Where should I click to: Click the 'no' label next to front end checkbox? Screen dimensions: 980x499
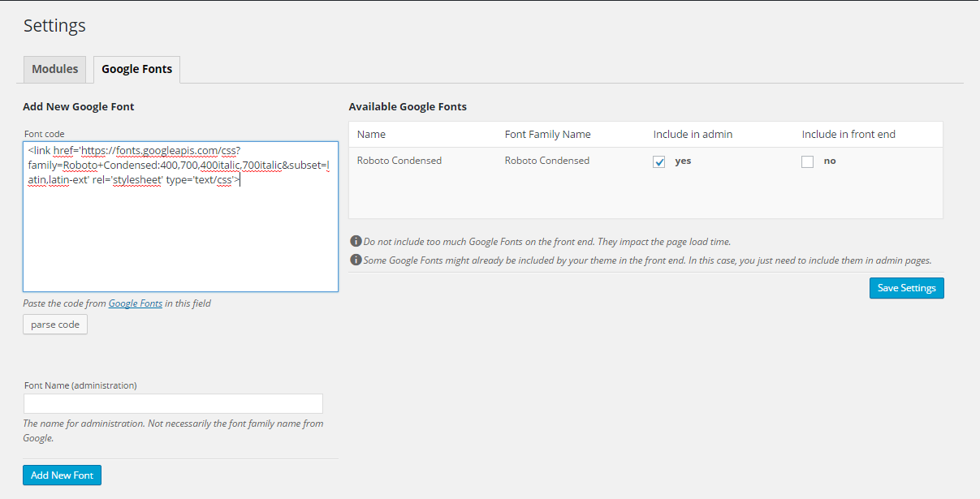(830, 161)
